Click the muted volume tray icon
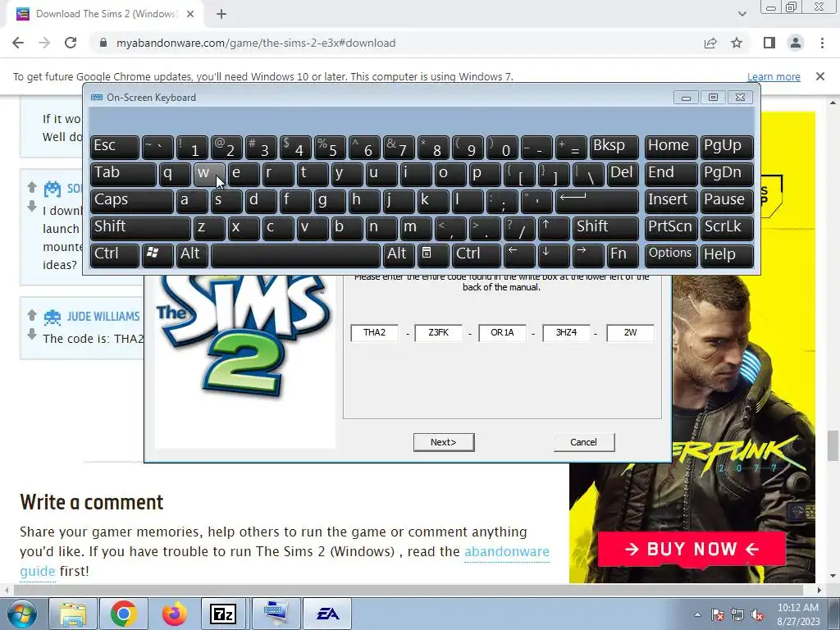The height and width of the screenshot is (630, 840). coord(757,614)
